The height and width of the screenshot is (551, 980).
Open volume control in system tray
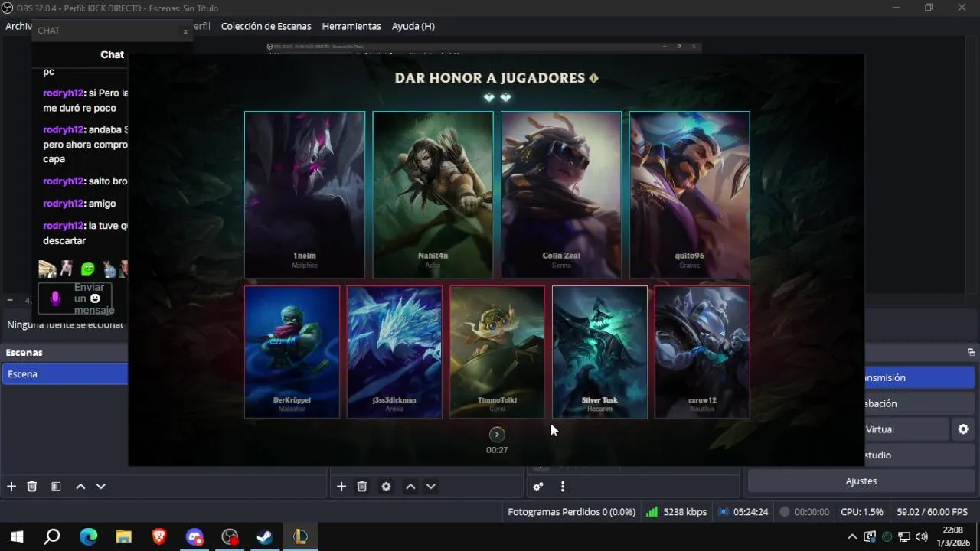(921, 537)
